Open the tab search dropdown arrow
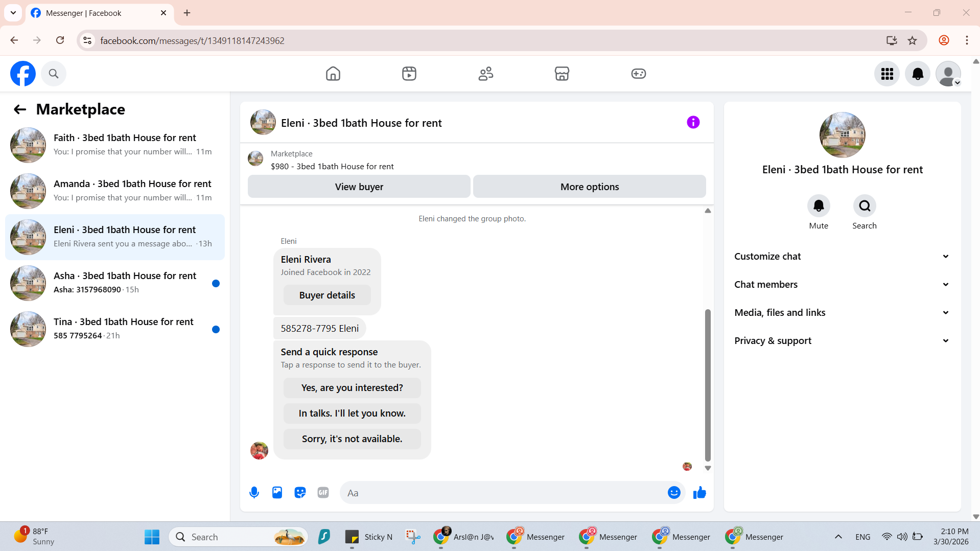The height and width of the screenshot is (551, 980). (x=13, y=13)
